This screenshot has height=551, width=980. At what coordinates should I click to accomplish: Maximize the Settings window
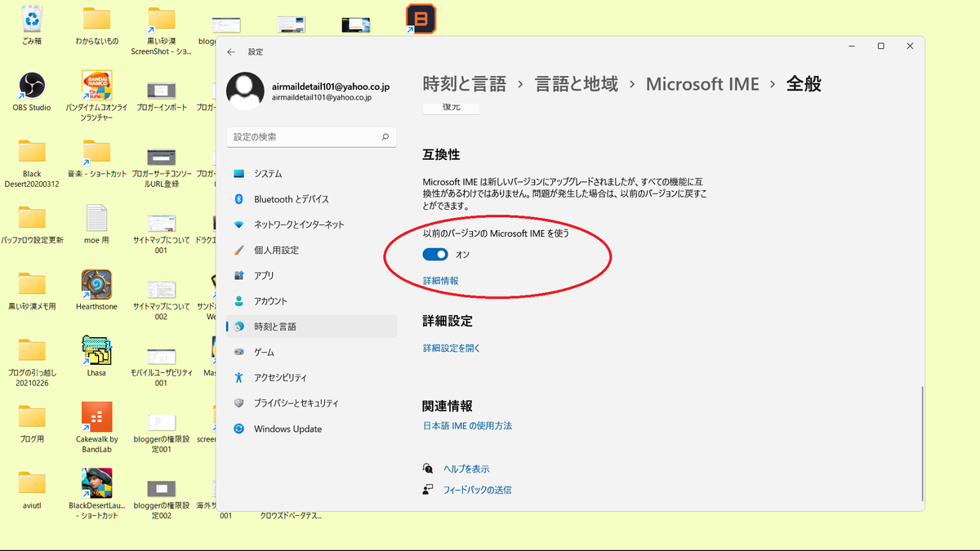point(880,47)
